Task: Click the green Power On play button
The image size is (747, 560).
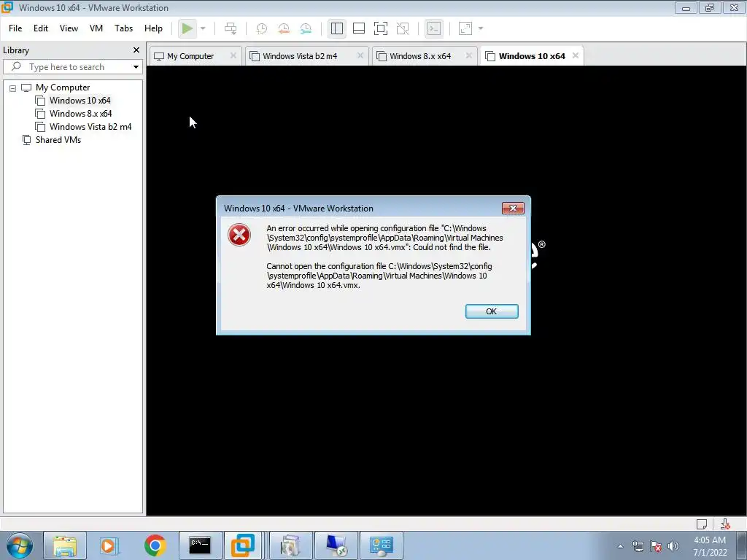Action: tap(187, 28)
